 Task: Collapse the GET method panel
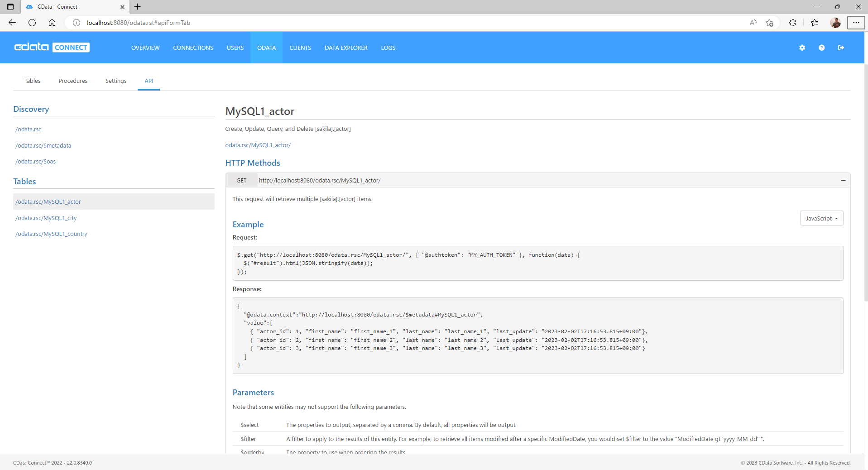click(x=843, y=180)
